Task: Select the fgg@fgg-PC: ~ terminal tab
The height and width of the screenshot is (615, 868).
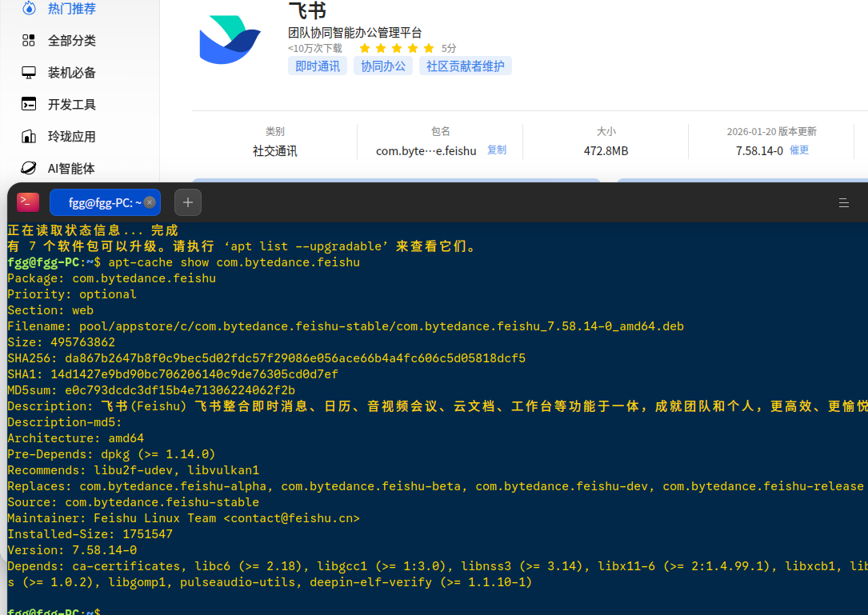Action: click(x=105, y=202)
